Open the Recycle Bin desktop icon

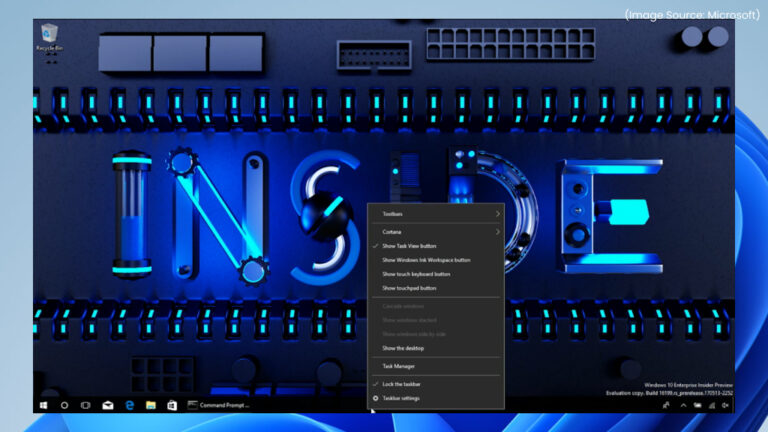point(49,38)
